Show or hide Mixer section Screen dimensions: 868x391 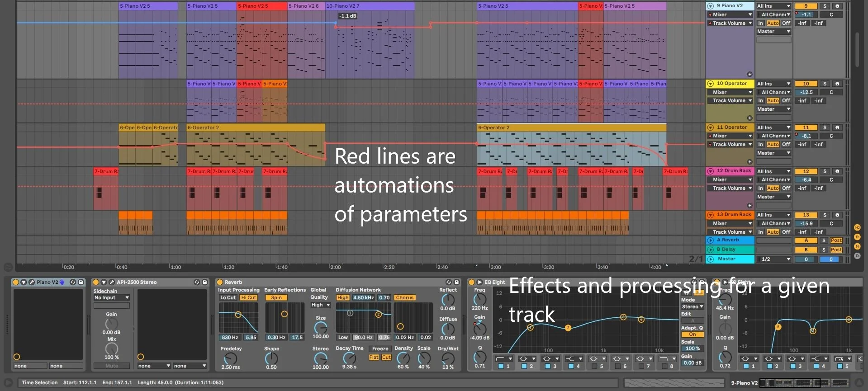(x=857, y=246)
